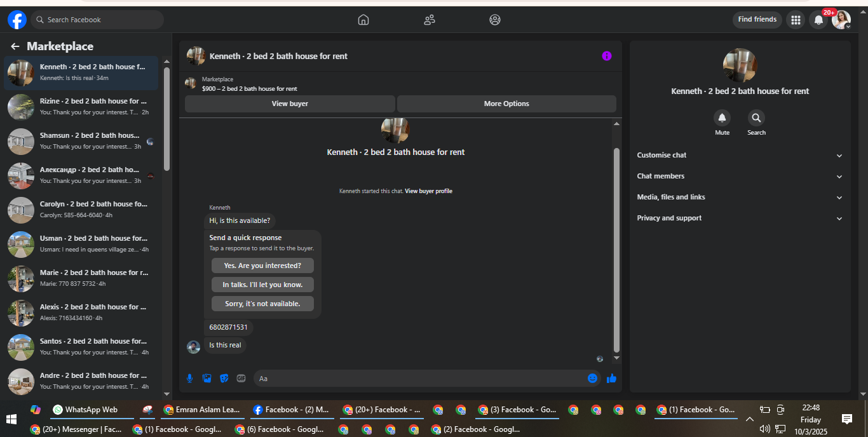Click the chat messages scrollbar
The image size is (868, 437).
[x=616, y=250]
